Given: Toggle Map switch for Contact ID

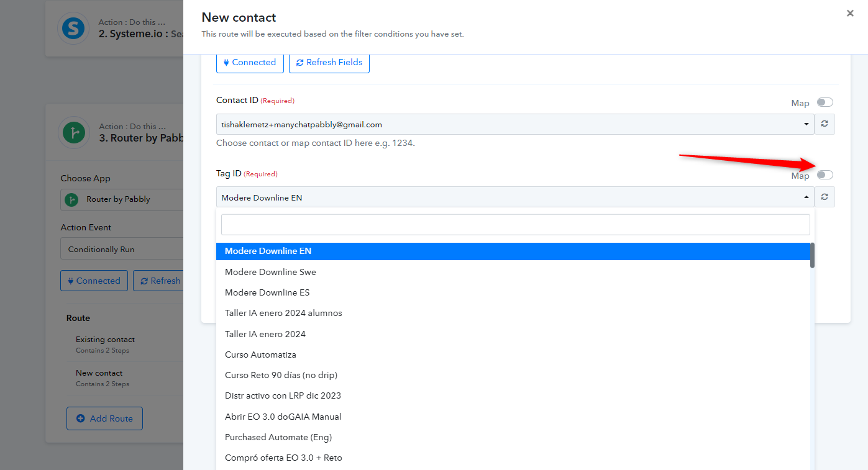Looking at the screenshot, I should (825, 102).
